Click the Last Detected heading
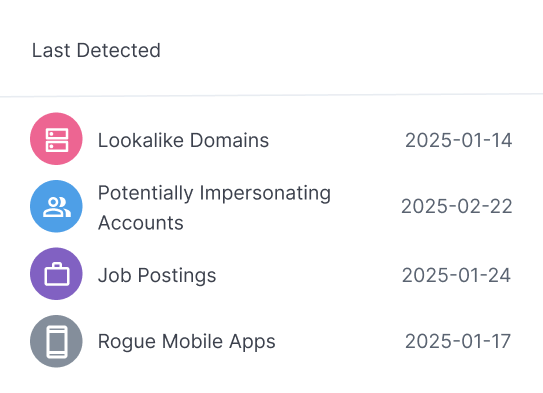The height and width of the screenshot is (393, 543). coord(96,51)
